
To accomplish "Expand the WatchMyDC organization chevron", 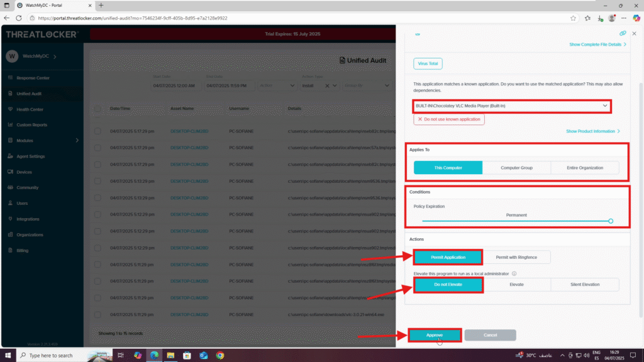I will click(55, 57).
